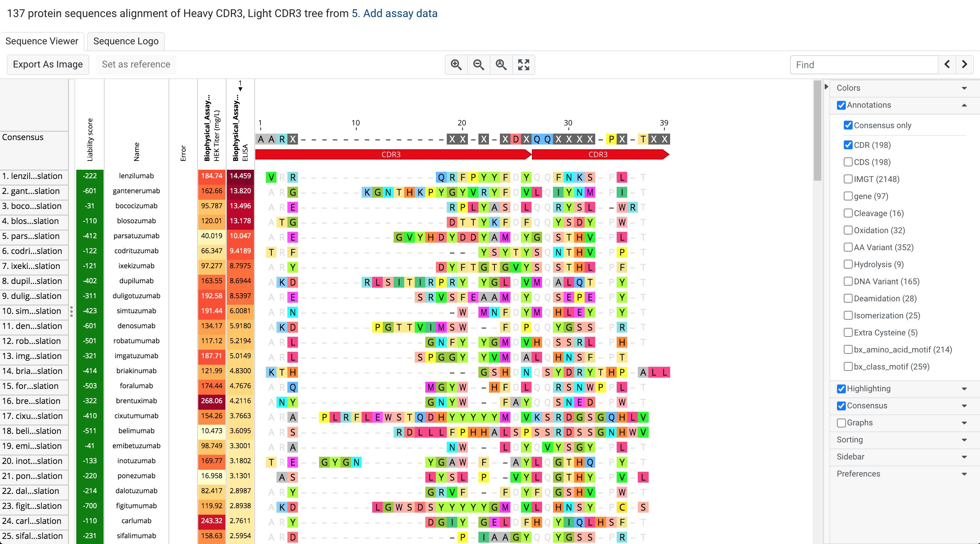Expand the Colors section

pyautogui.click(x=964, y=88)
